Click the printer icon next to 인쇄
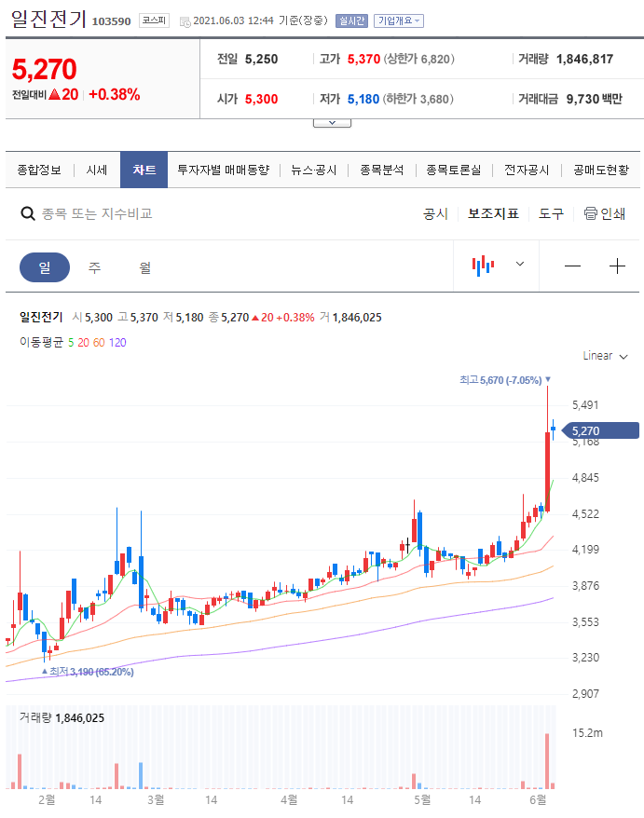 pyautogui.click(x=590, y=213)
